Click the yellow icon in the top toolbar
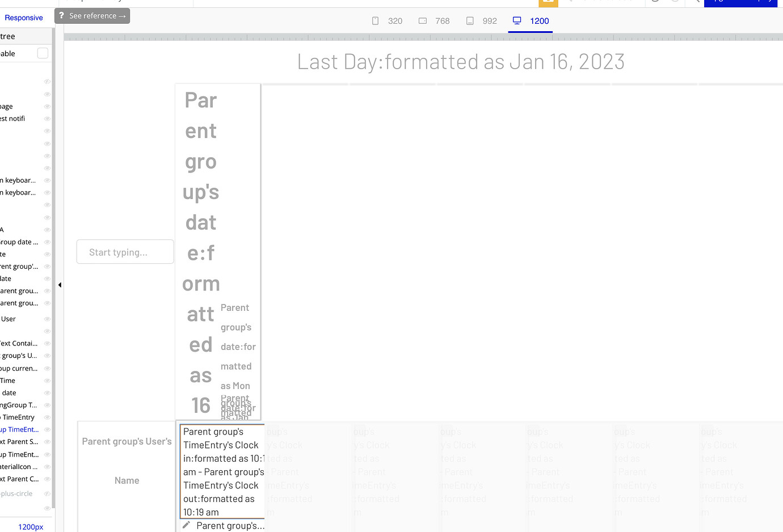Image resolution: width=783 pixels, height=532 pixels. pyautogui.click(x=548, y=3)
